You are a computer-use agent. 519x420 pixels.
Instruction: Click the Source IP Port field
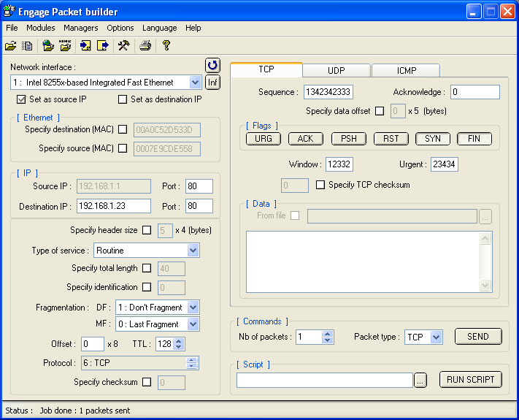point(199,186)
